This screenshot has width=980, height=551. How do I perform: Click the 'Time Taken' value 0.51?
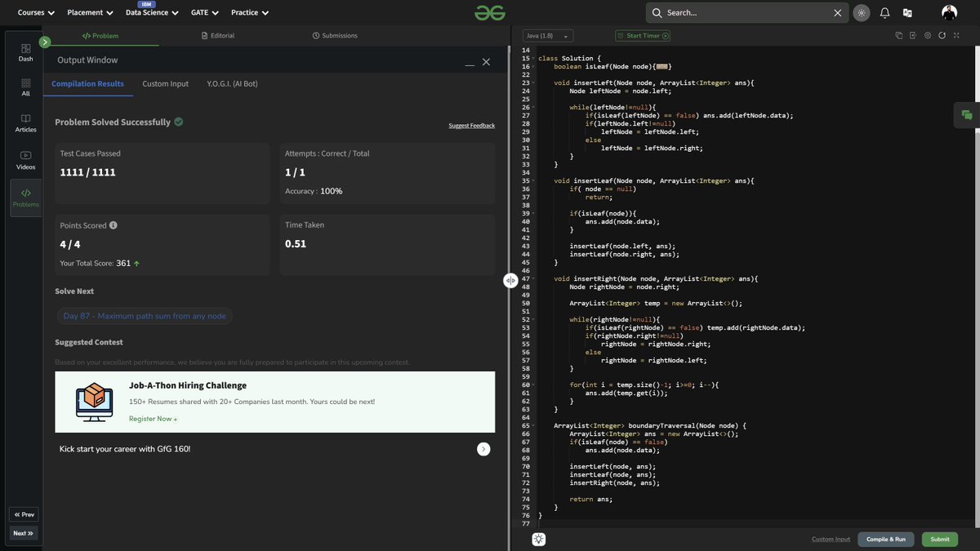pyautogui.click(x=296, y=244)
